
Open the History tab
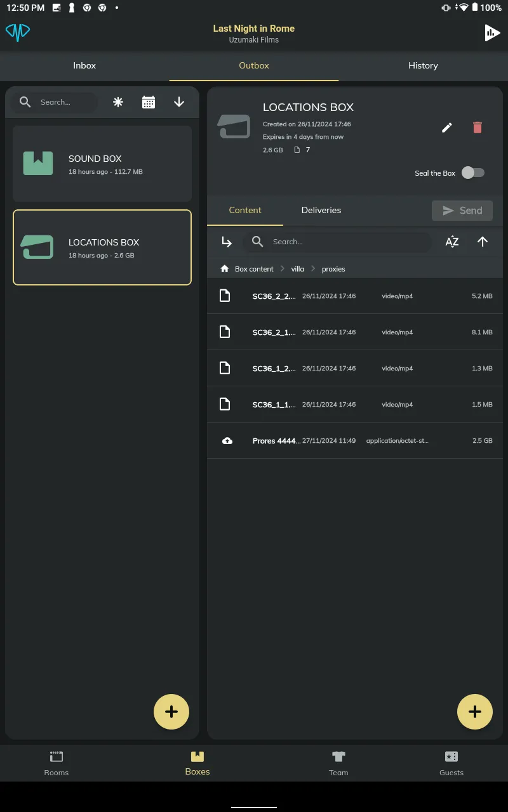(423, 65)
